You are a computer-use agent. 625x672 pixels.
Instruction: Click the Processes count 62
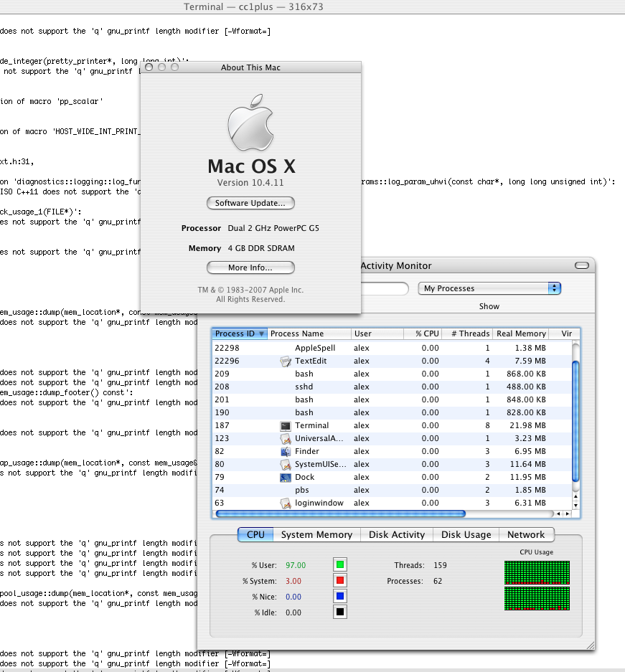coord(437,581)
